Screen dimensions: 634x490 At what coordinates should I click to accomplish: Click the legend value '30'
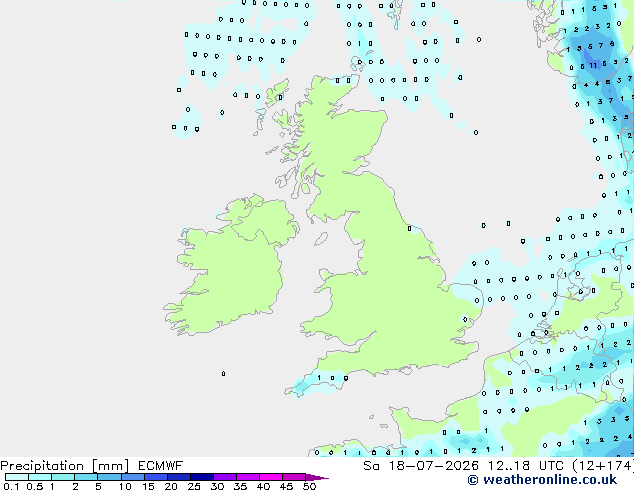point(217,486)
